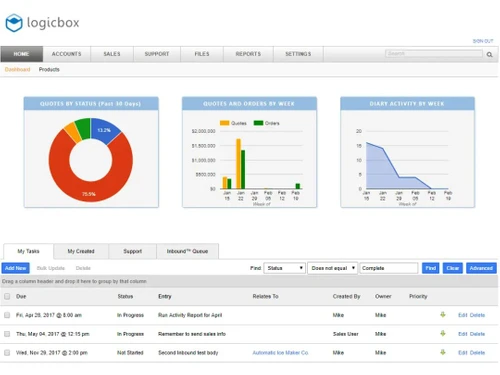500x375 pixels.
Task: Switch to the Inbound Queue tab
Action: coord(187,251)
